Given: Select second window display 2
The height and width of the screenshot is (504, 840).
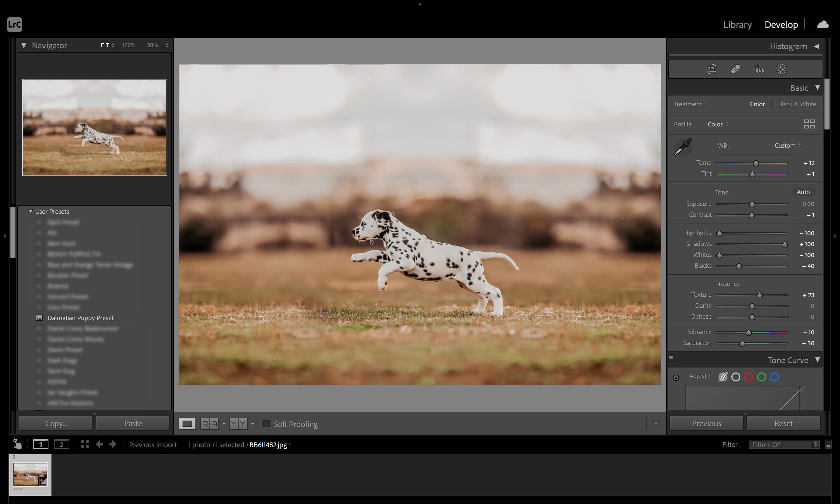Looking at the screenshot, I should click(62, 444).
